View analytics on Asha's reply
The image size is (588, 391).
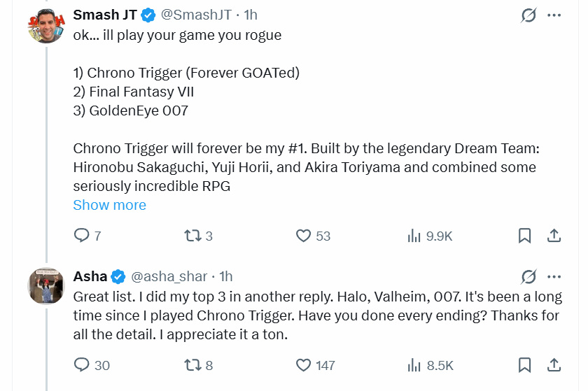[414, 364]
